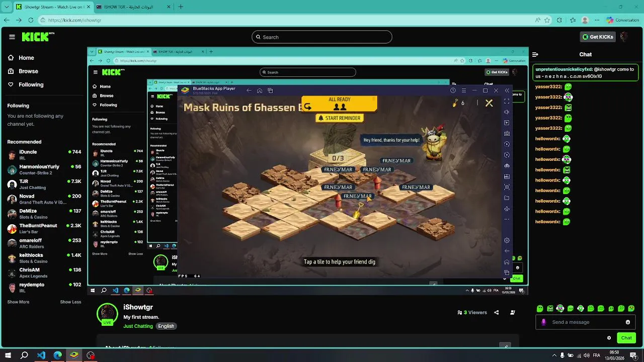Open VS Code from the taskbar
This screenshot has height=362, width=644.
point(41,355)
